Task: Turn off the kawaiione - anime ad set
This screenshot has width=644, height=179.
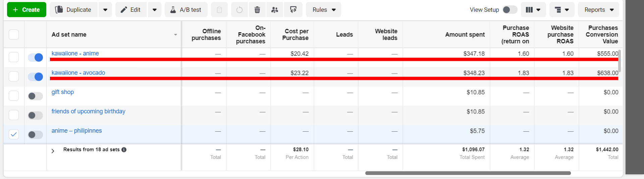Action: pyautogui.click(x=36, y=57)
